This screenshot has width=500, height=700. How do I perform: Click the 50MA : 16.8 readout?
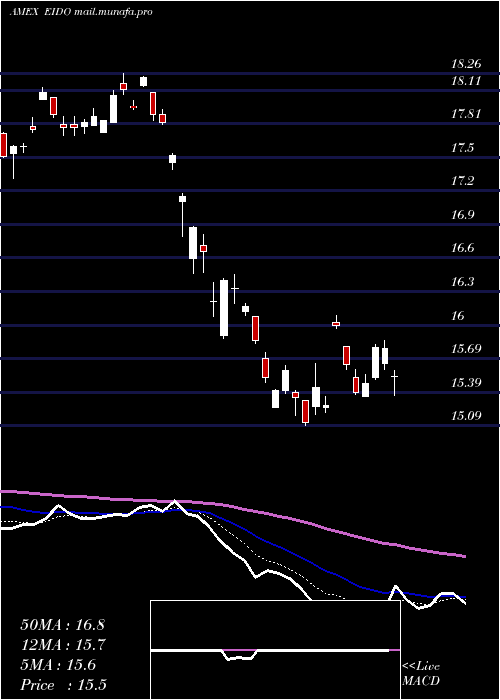point(62,625)
